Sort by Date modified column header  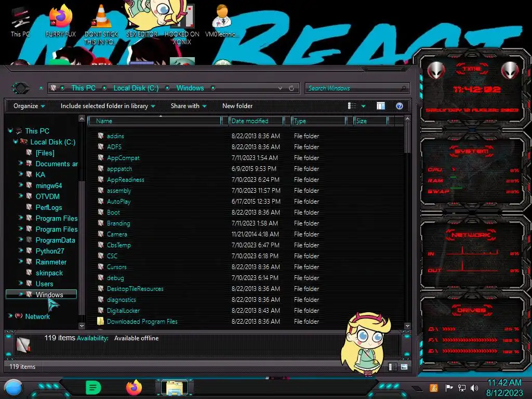pos(257,121)
